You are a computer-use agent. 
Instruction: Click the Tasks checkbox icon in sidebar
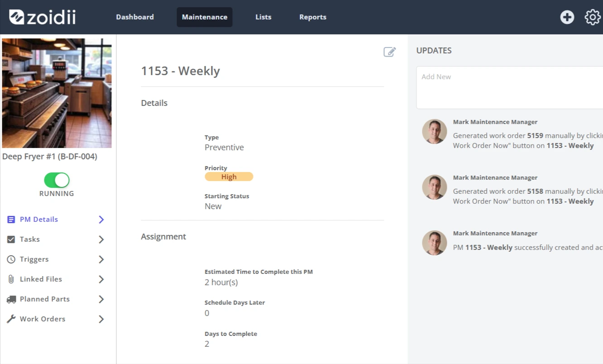(x=11, y=239)
